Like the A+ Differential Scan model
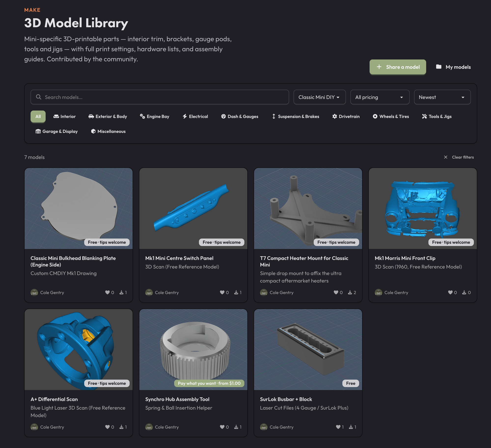491x448 pixels. point(107,427)
